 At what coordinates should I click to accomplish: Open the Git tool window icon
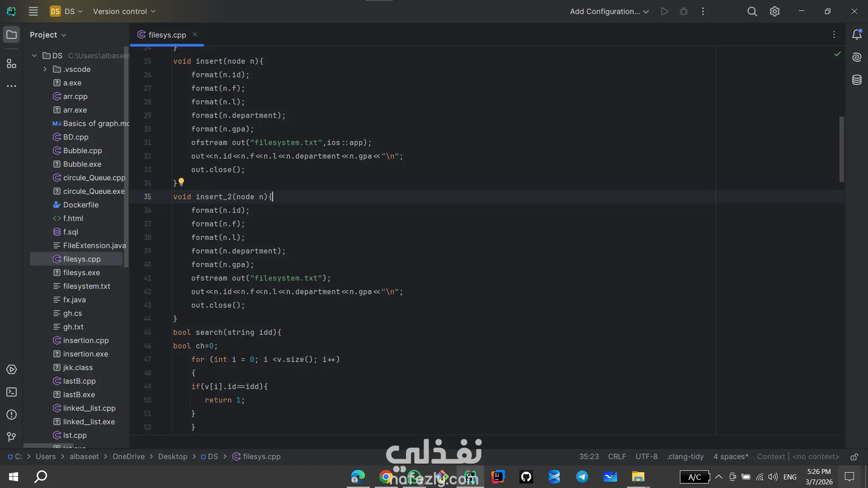point(11,437)
